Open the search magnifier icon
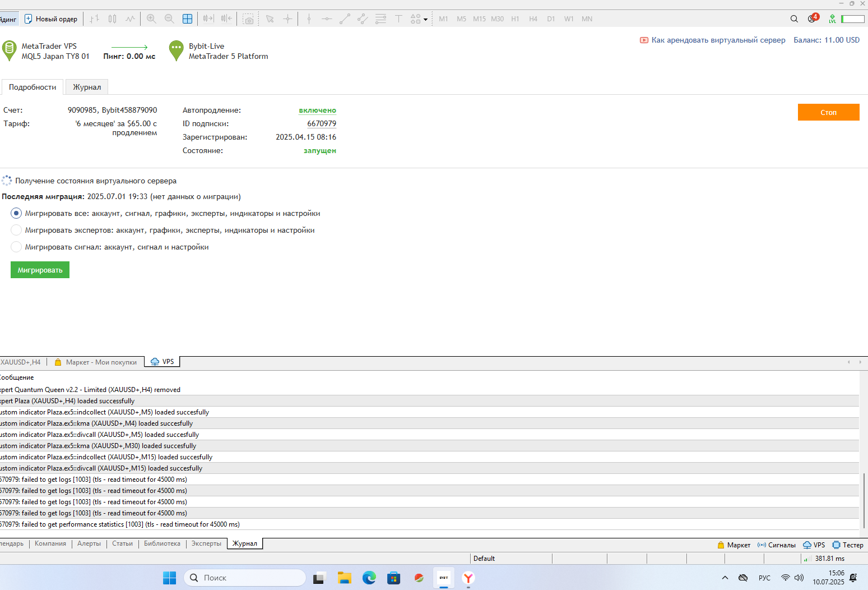The image size is (868, 590). coord(794,19)
